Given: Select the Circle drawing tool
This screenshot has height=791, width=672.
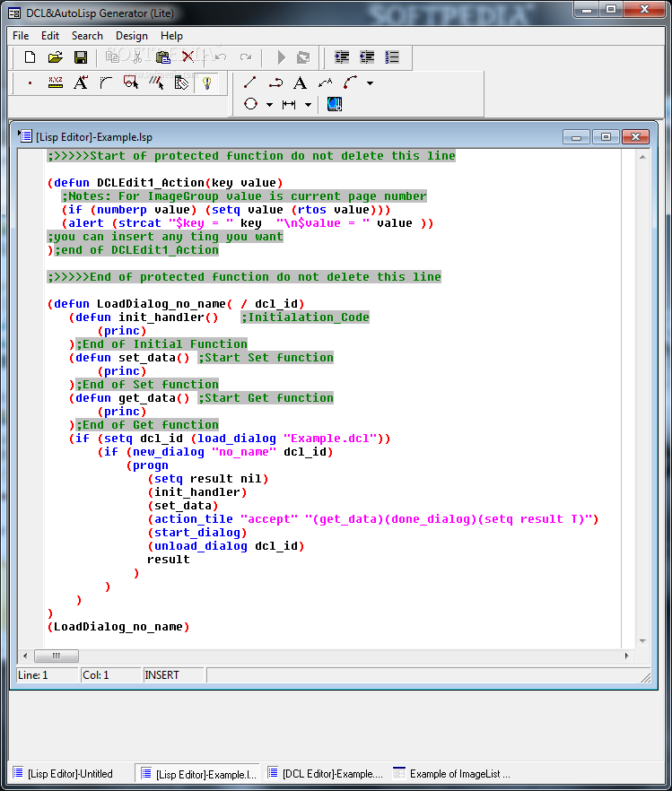Looking at the screenshot, I should [250, 104].
